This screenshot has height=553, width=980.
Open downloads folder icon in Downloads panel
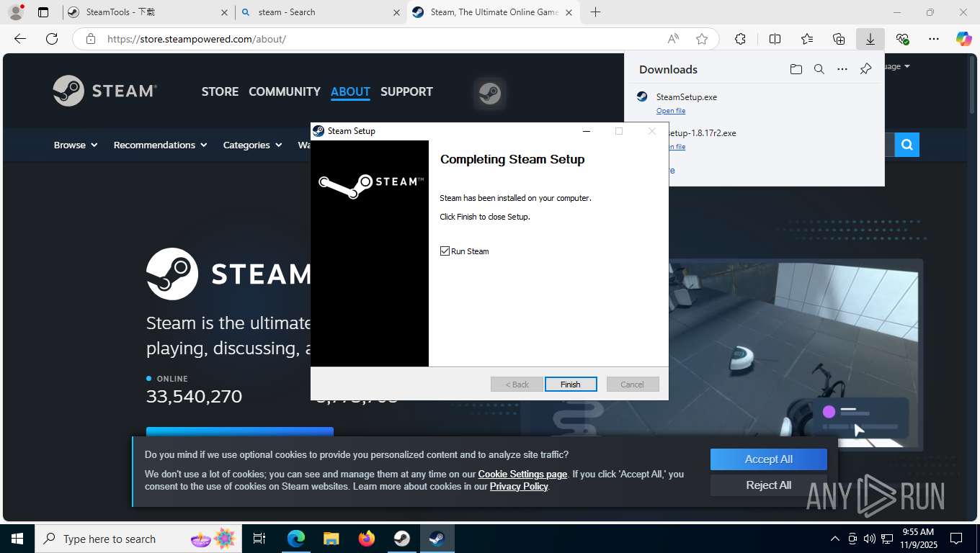click(x=796, y=69)
